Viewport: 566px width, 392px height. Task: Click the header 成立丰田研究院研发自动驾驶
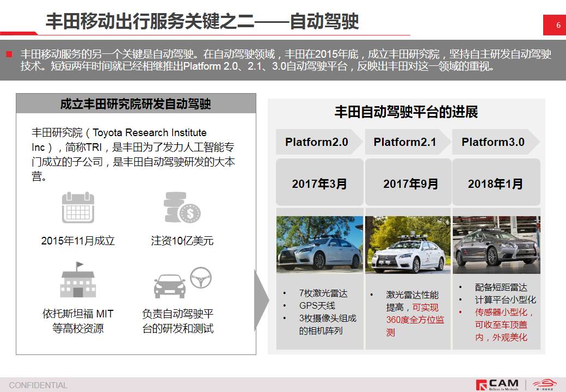coord(136,104)
